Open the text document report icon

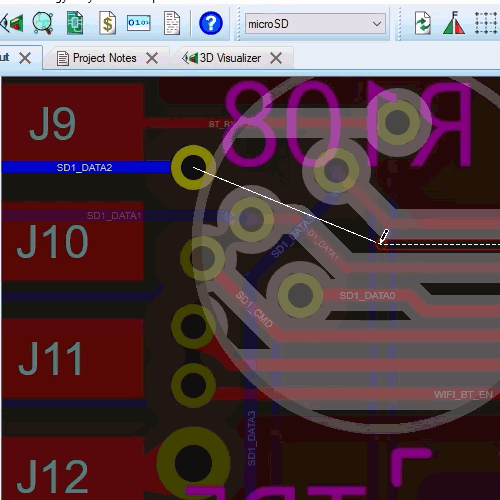click(x=172, y=23)
